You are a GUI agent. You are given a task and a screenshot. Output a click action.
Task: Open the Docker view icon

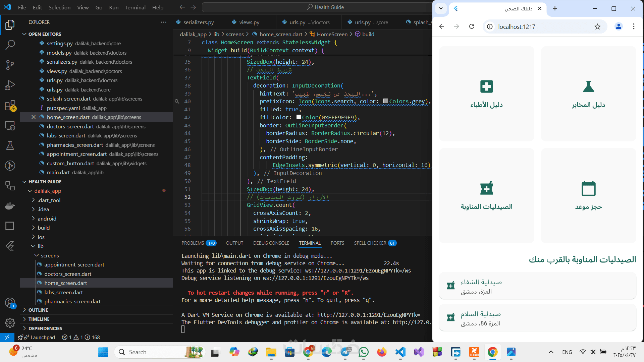(10, 206)
